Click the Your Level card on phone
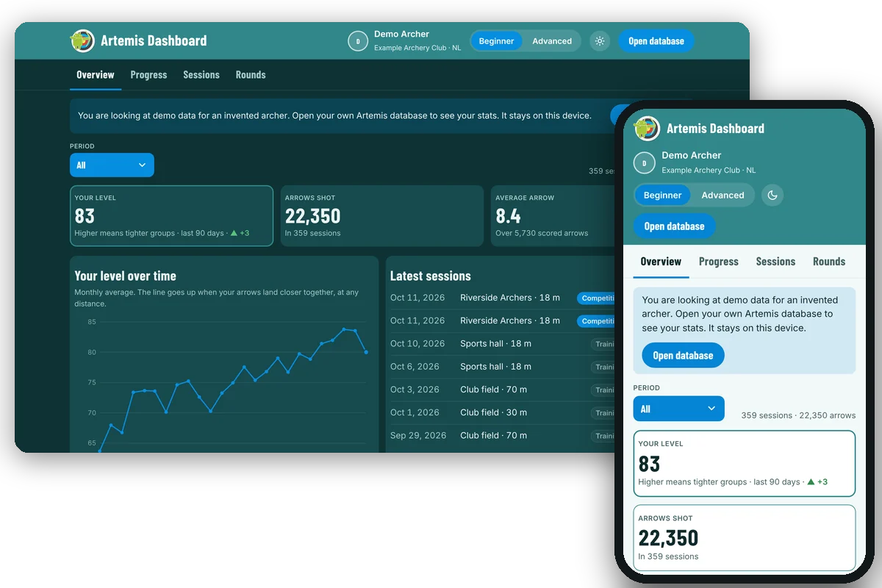 [745, 464]
